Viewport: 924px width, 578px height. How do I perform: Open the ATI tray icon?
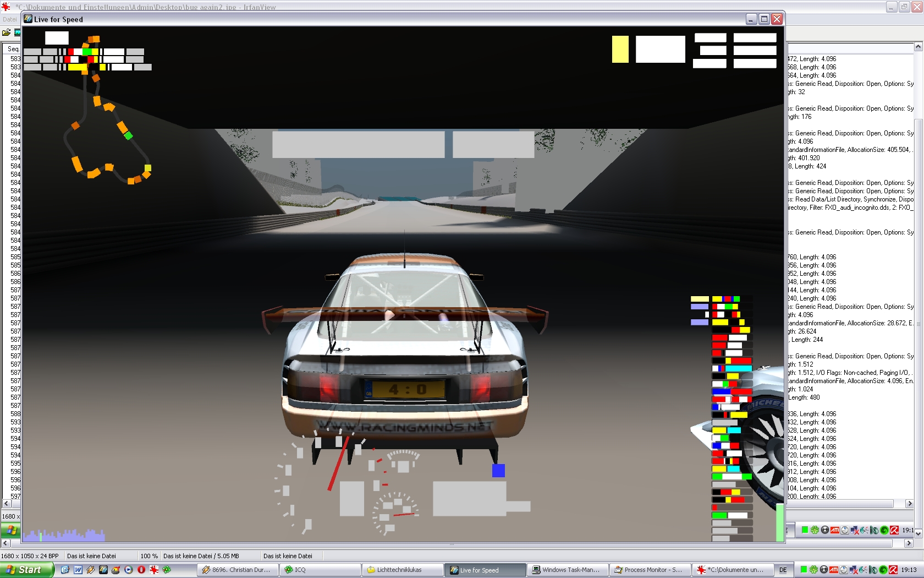(833, 570)
